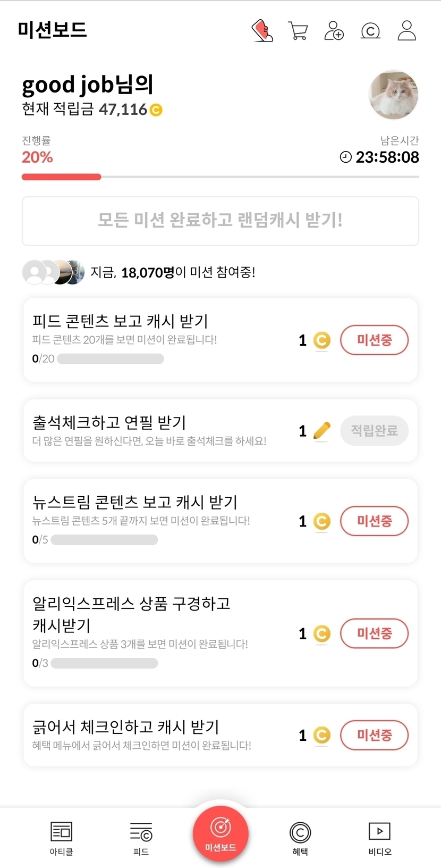
Task: Start the 알리익스프레스 상품 구경 mission button
Action: click(374, 633)
